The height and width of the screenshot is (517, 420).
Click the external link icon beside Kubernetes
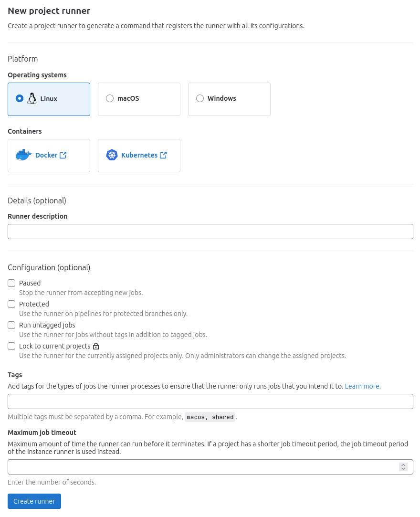(x=163, y=155)
